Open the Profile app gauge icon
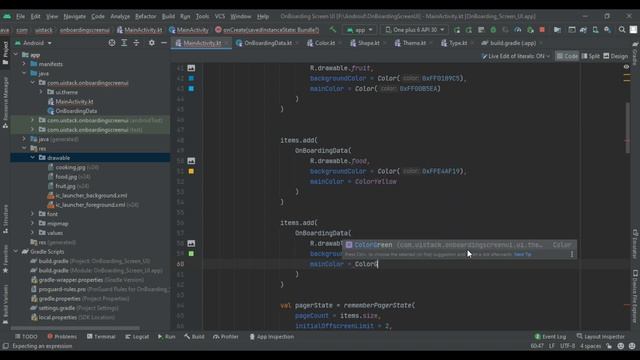The width and height of the screenshot is (640, 360). [x=518, y=30]
